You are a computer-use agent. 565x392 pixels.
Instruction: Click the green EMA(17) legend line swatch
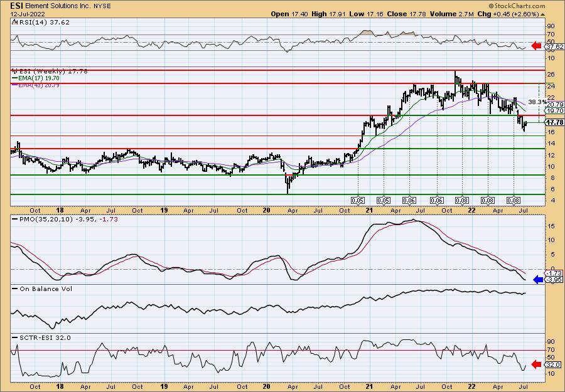15,78
